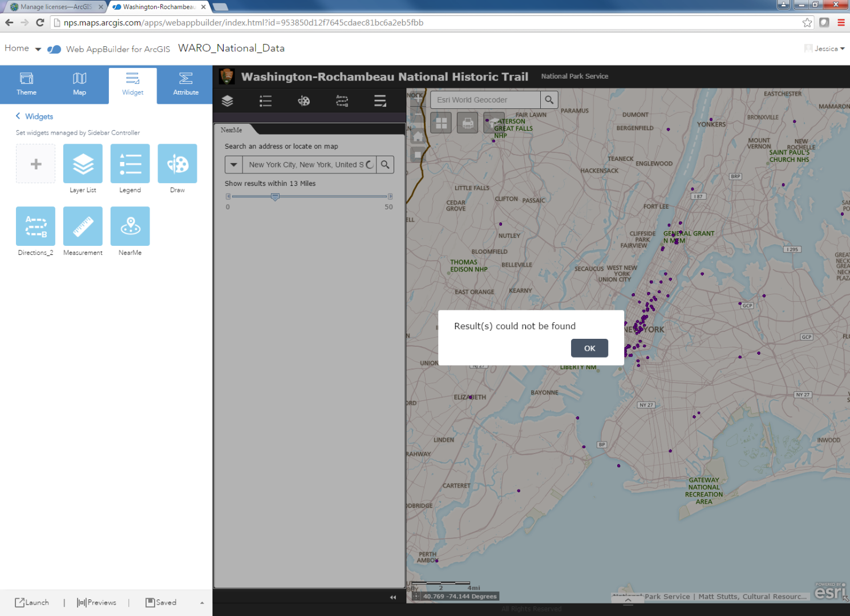
Task: Click the NearMe address input field
Action: point(309,165)
